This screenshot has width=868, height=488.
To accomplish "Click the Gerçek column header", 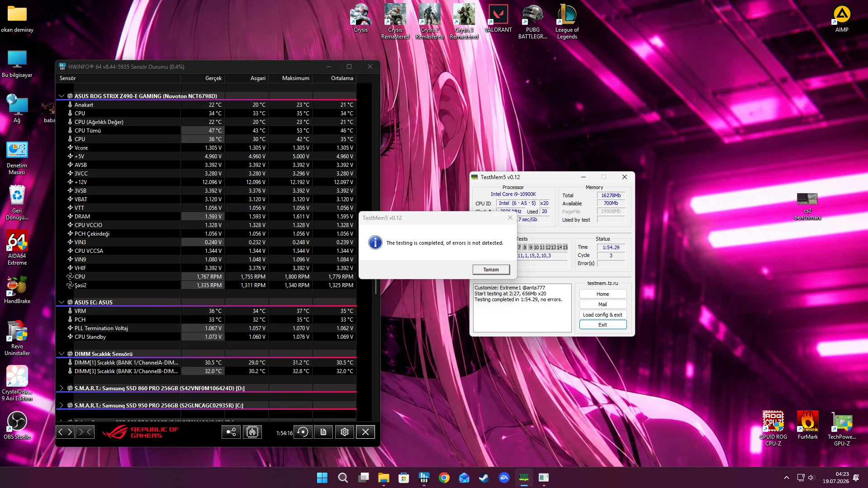I will coord(203,78).
